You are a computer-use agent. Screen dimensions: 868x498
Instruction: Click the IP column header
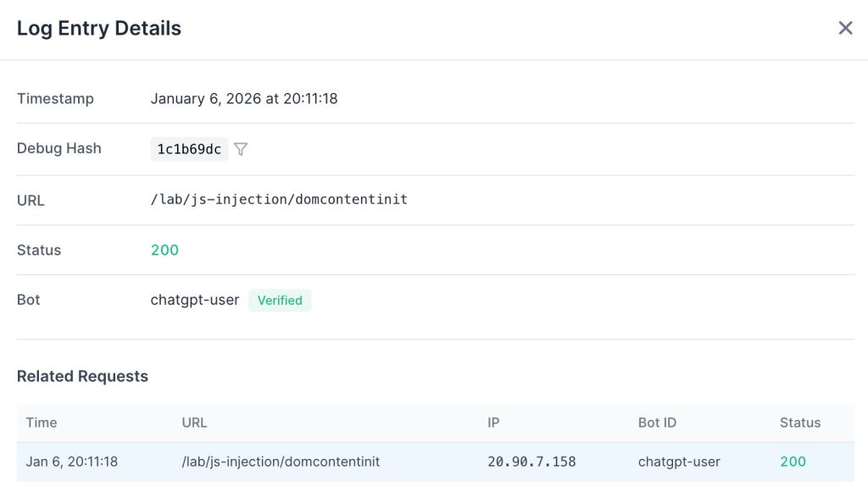(x=493, y=423)
